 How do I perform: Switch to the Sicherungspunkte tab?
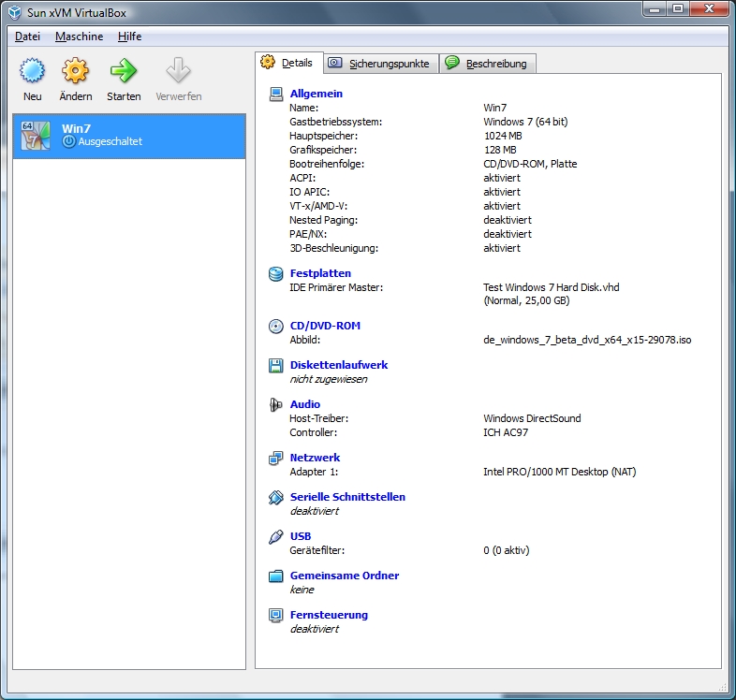click(x=382, y=64)
